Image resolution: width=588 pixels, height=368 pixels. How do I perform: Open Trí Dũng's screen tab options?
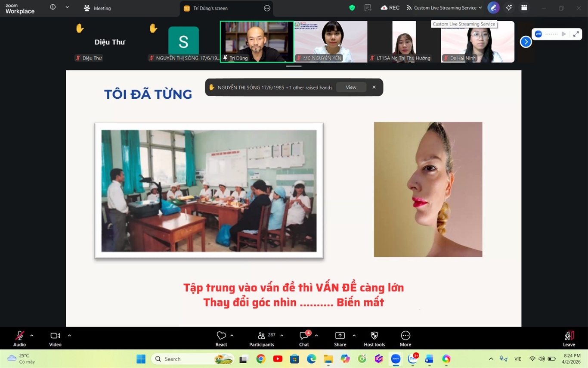267,8
